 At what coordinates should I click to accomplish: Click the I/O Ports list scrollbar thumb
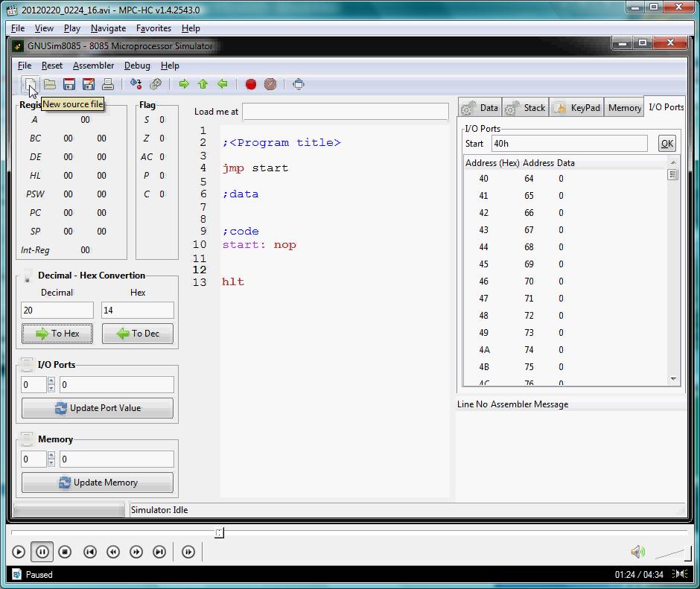coord(672,174)
